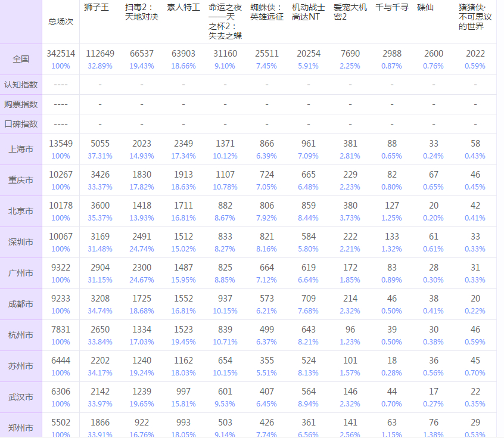504x444 pixels.
Task: Select the 郑州市 row label
Action: [21, 429]
